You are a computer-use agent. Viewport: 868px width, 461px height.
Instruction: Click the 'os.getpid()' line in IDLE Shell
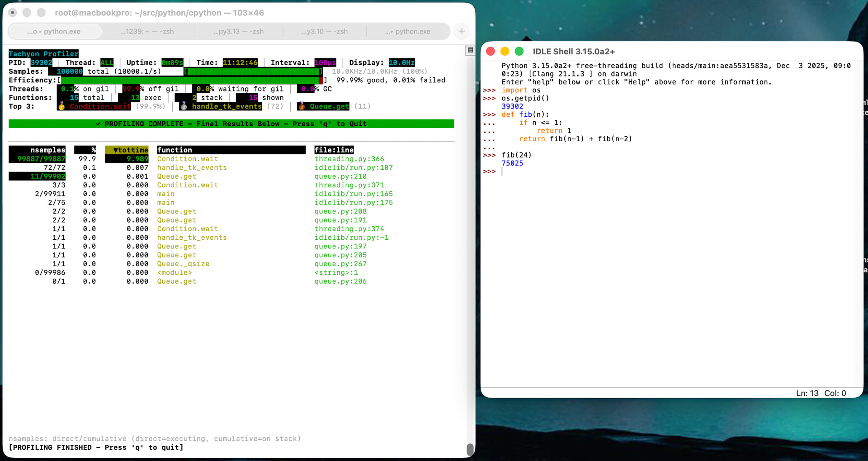525,98
